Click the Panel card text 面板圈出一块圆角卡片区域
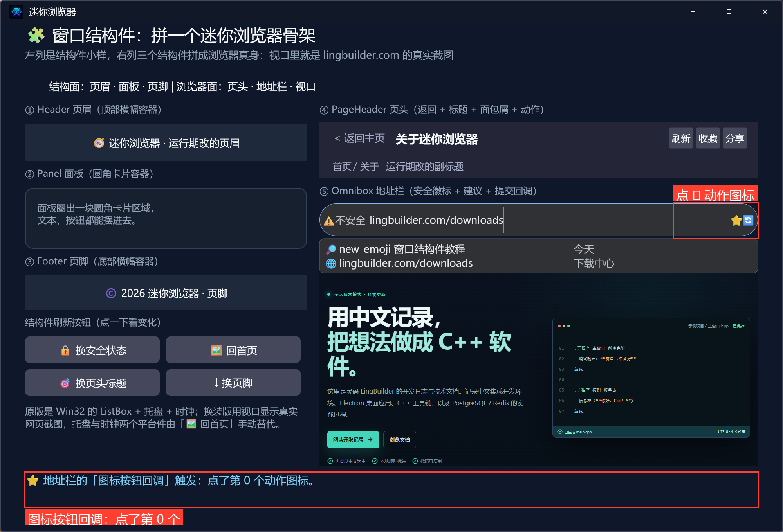Viewport: 783px width, 532px height. pyautogui.click(x=96, y=208)
